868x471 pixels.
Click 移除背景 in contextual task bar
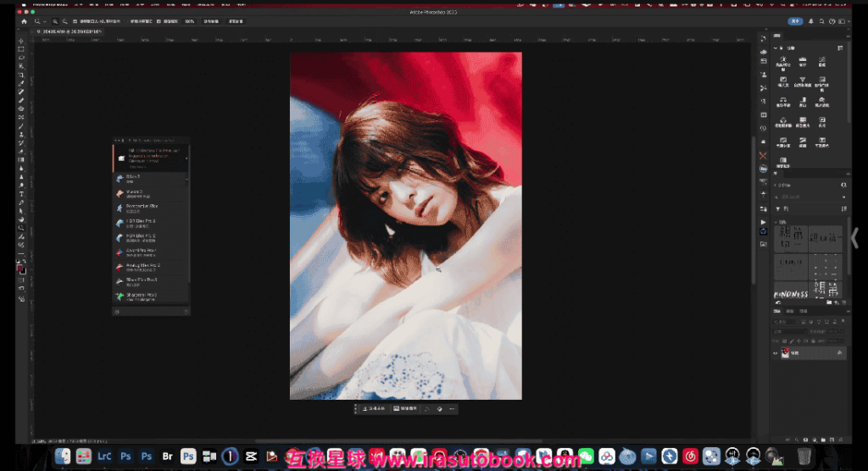click(405, 408)
